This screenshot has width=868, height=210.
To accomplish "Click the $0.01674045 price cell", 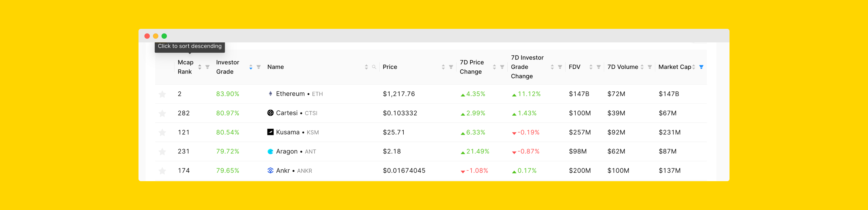I will pos(404,171).
